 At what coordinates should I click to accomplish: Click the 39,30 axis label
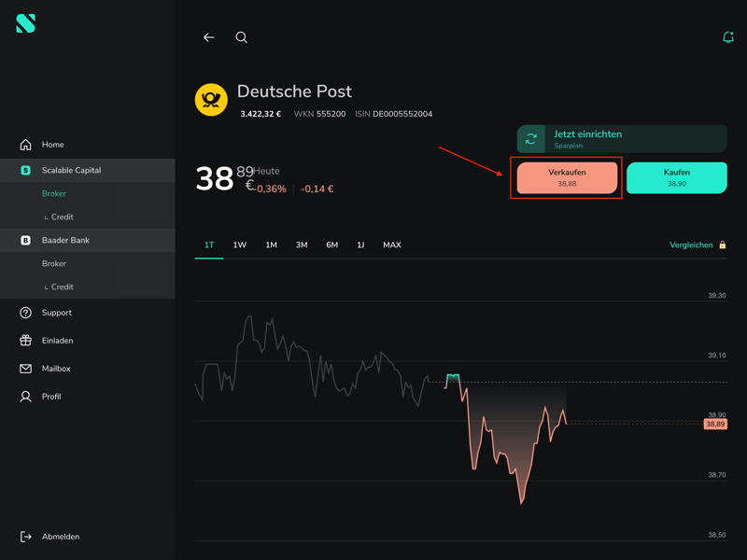pos(717,295)
